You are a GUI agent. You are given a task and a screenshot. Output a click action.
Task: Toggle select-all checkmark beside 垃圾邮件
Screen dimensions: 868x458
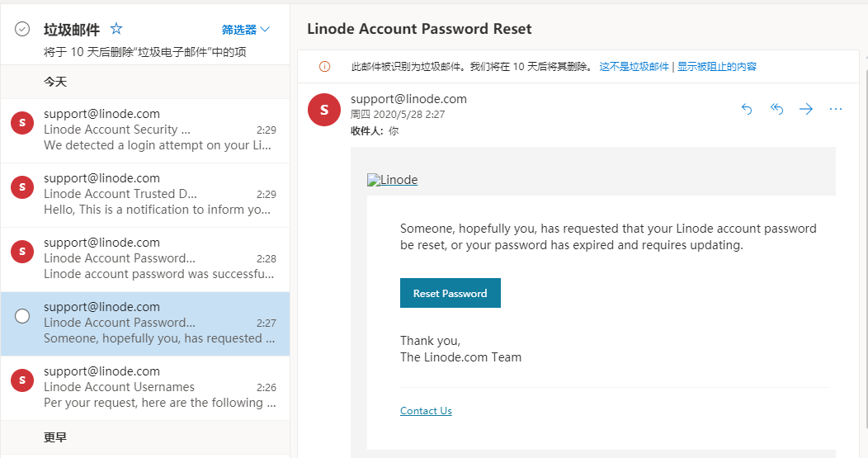pyautogui.click(x=22, y=30)
